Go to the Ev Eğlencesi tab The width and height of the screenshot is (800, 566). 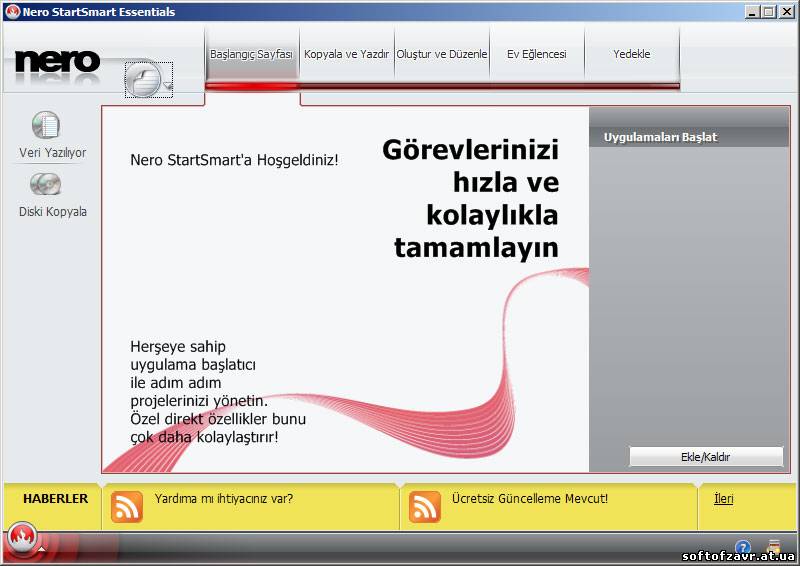click(537, 54)
